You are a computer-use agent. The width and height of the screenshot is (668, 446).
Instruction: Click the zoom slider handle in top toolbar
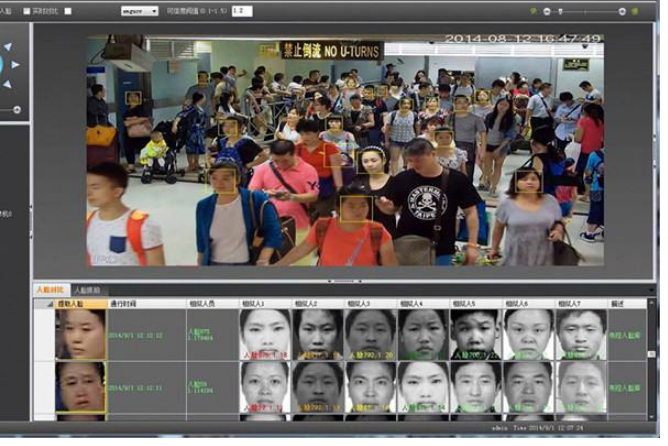pos(560,12)
